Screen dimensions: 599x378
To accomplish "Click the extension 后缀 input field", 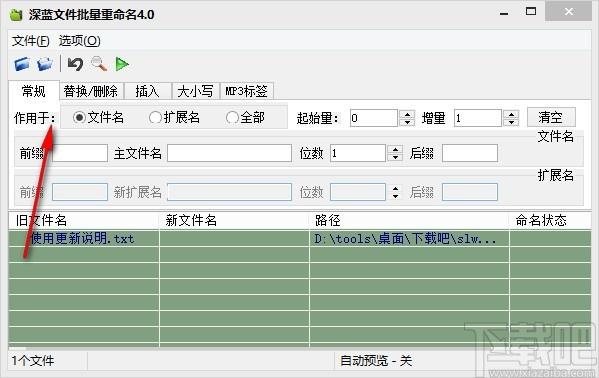I will tap(470, 192).
